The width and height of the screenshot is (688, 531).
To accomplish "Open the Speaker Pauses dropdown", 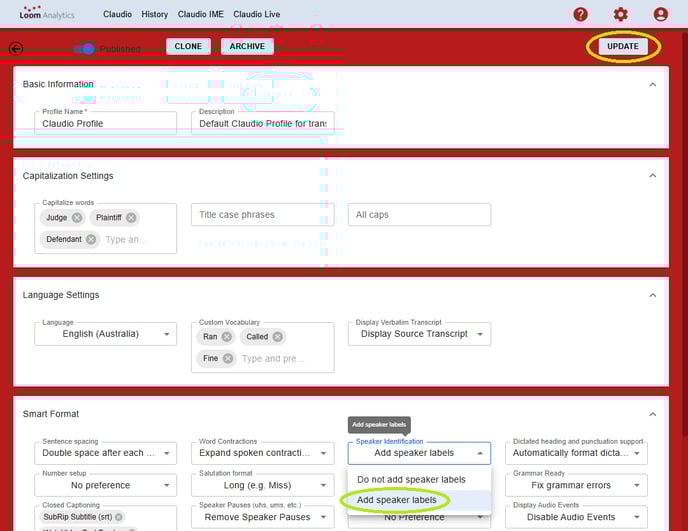I will coord(262,517).
